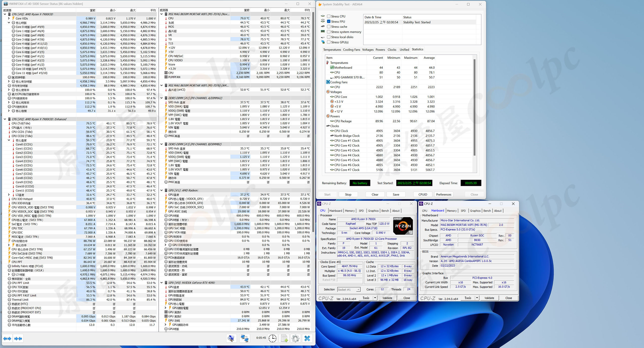Click the Average column header in AIDA64 statistics
The height and width of the screenshot is (348, 644).
click(x=429, y=58)
